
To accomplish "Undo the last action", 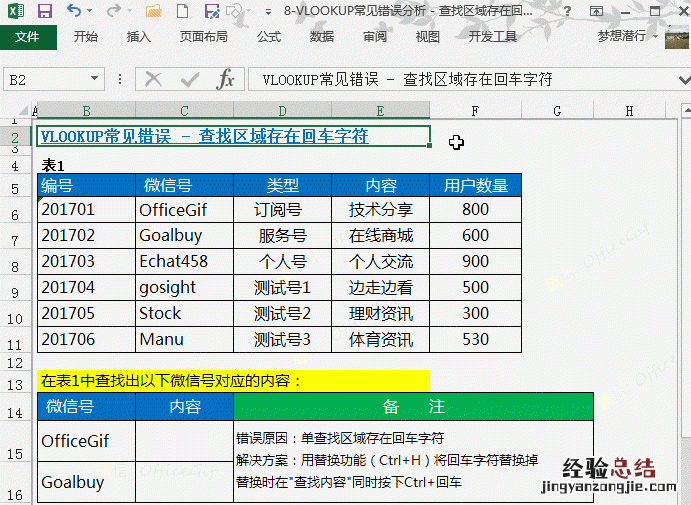I will [74, 12].
